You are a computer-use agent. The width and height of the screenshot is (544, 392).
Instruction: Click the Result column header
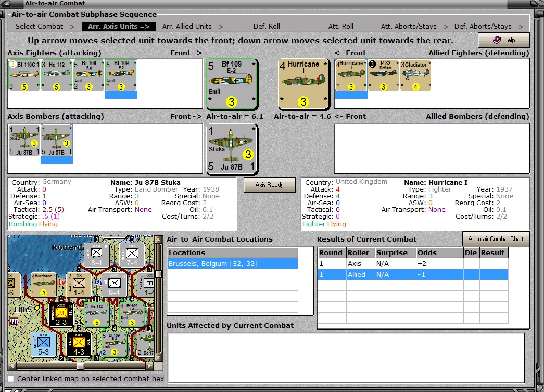[494, 252]
